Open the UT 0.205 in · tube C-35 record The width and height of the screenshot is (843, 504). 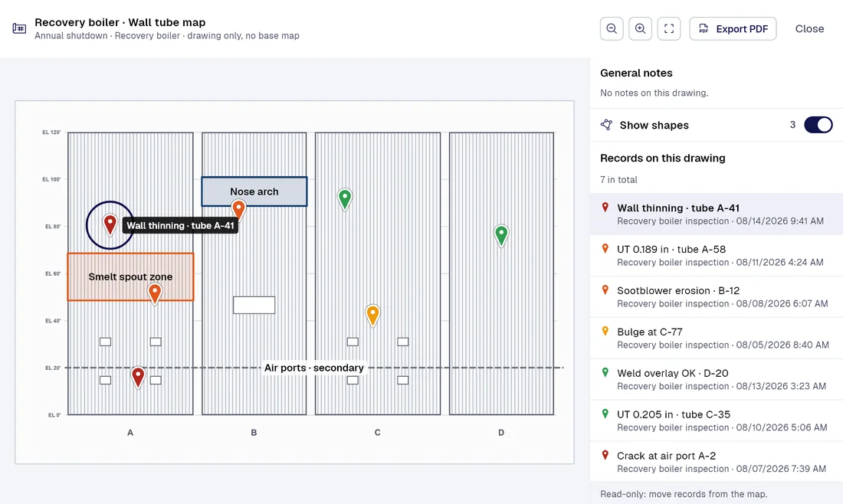(x=716, y=421)
